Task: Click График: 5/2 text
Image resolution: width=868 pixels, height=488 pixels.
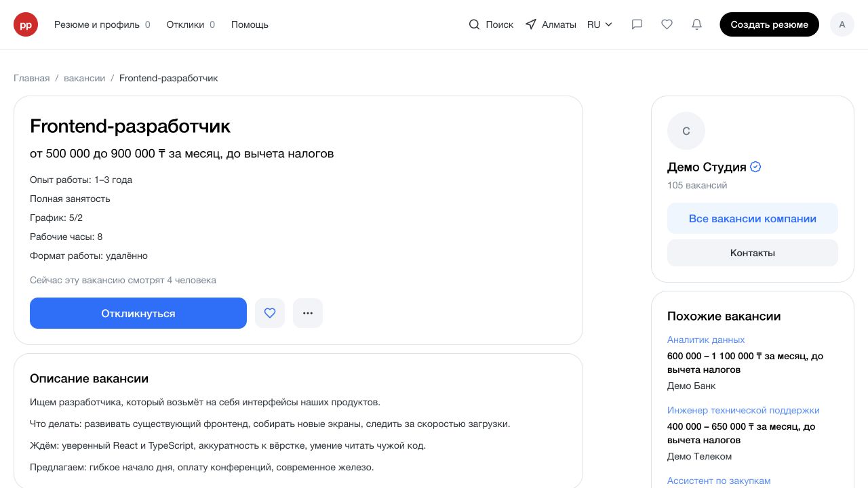Action: [56, 218]
